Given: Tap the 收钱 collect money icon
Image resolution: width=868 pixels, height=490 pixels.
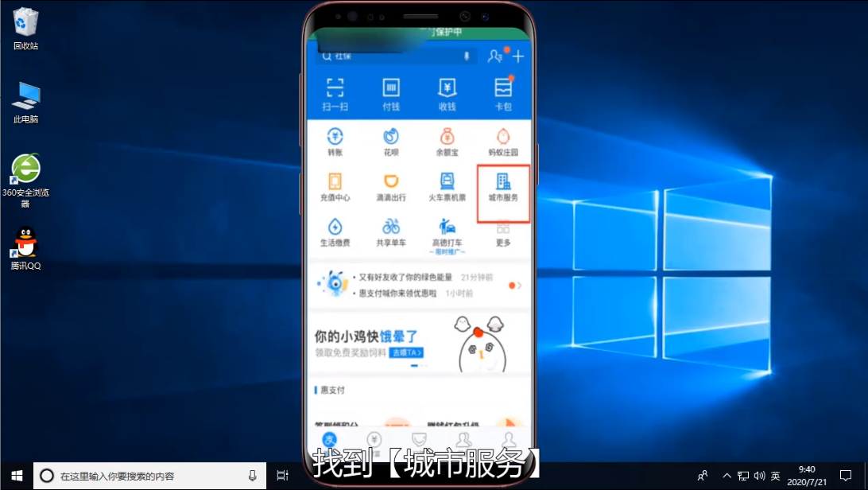Looking at the screenshot, I should pos(447,92).
